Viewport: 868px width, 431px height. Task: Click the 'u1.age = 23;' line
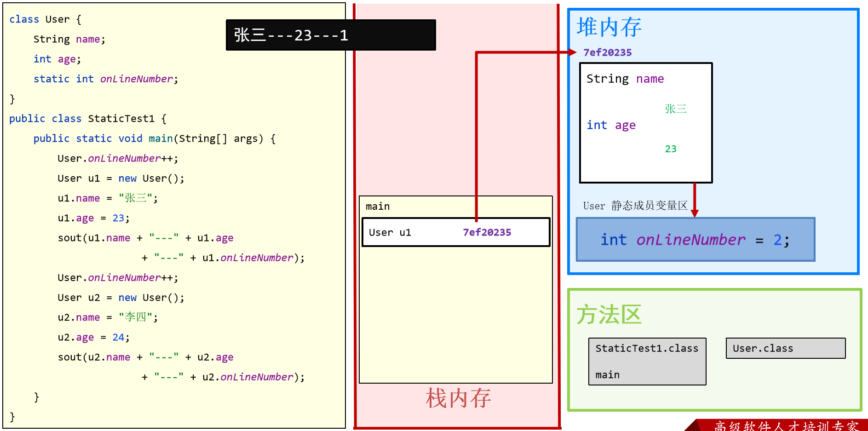(x=94, y=218)
